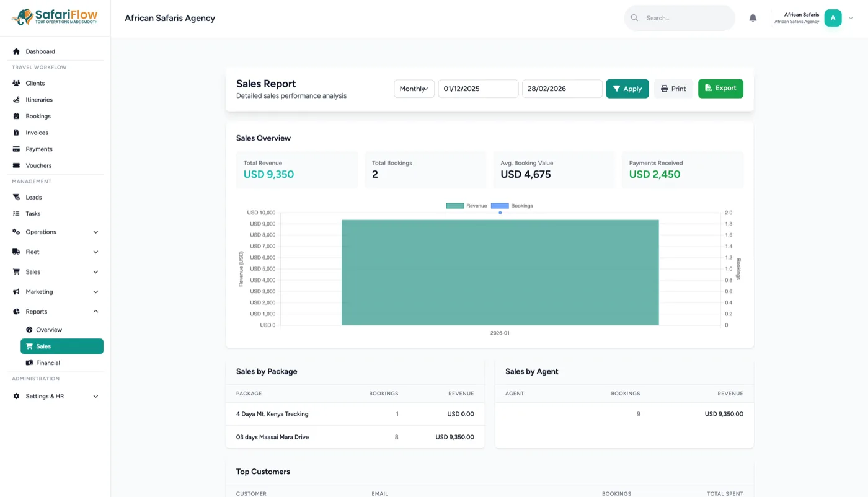Open the Monthly period dropdown
Viewport: 868px width, 497px height.
coord(414,89)
